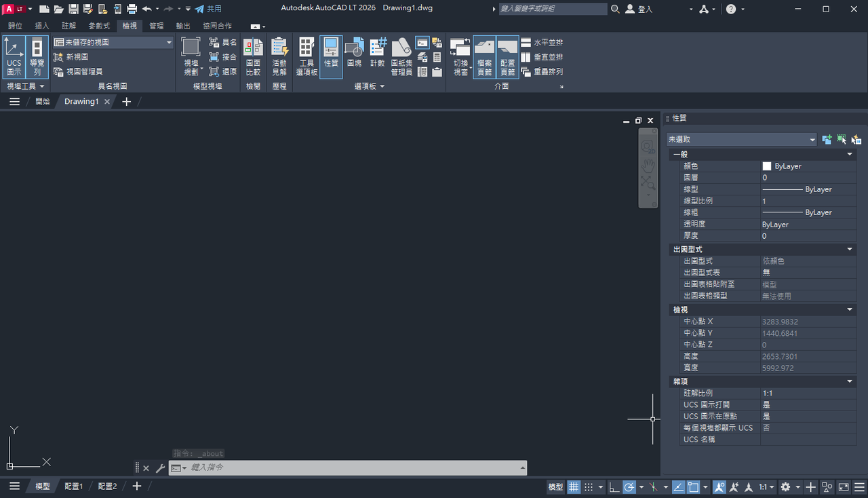Switch to 配置2 layout tab
The width and height of the screenshot is (868, 498).
tap(107, 486)
